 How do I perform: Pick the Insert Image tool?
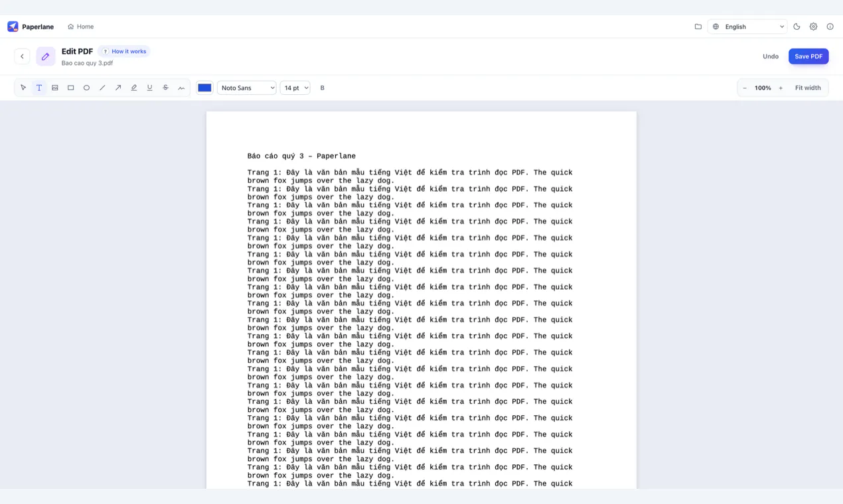pyautogui.click(x=55, y=88)
